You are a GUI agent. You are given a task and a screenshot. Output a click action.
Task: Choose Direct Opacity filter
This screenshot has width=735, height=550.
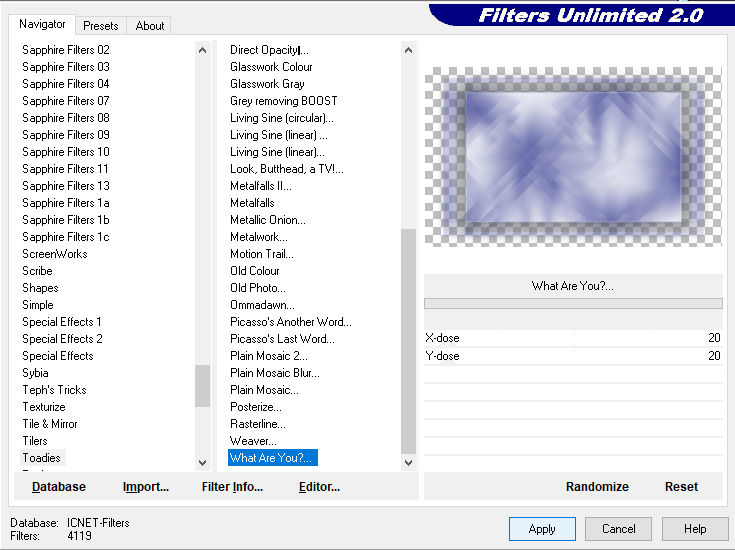coord(269,50)
